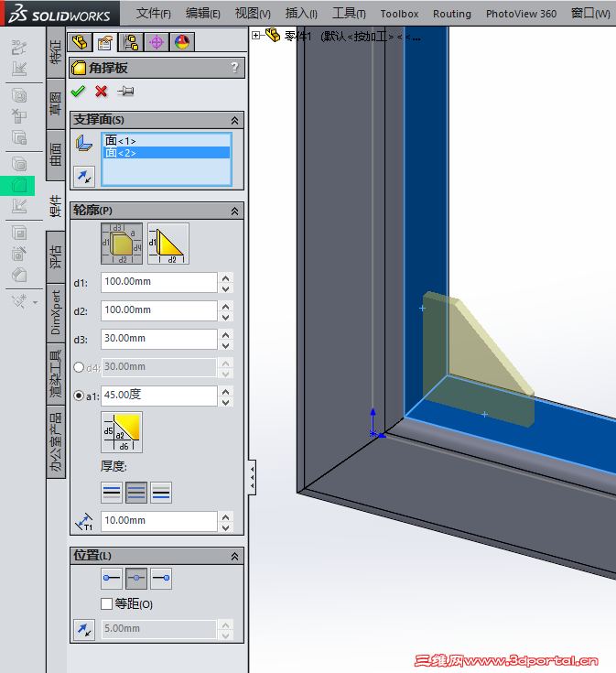
Task: Set location to profile start point
Action: [112, 578]
